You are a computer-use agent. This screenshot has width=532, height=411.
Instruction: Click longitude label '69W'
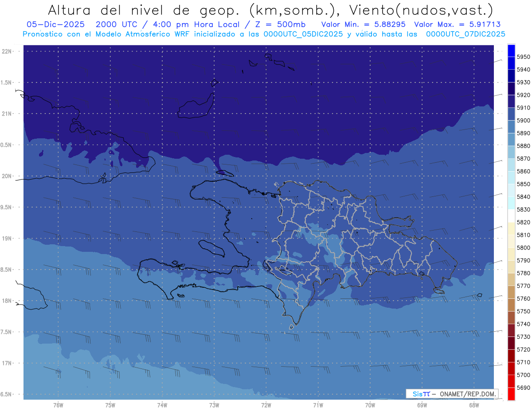422,405
